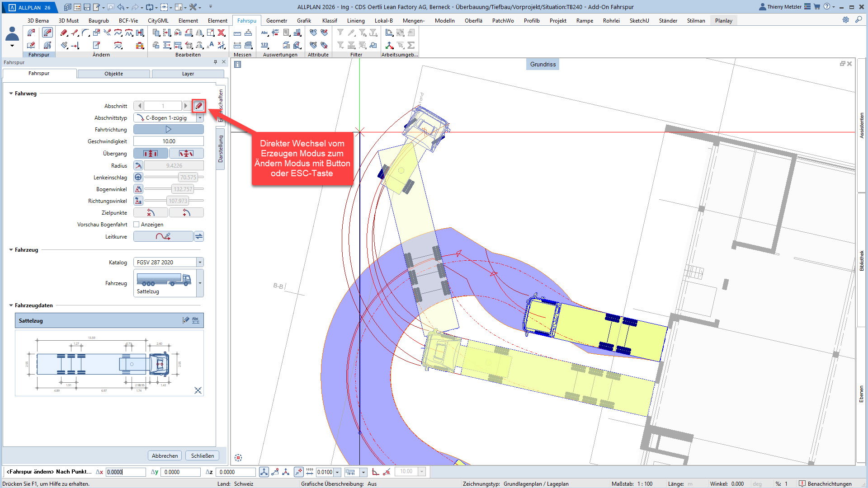
Task: Click the Abbrechen button
Action: coord(165,456)
